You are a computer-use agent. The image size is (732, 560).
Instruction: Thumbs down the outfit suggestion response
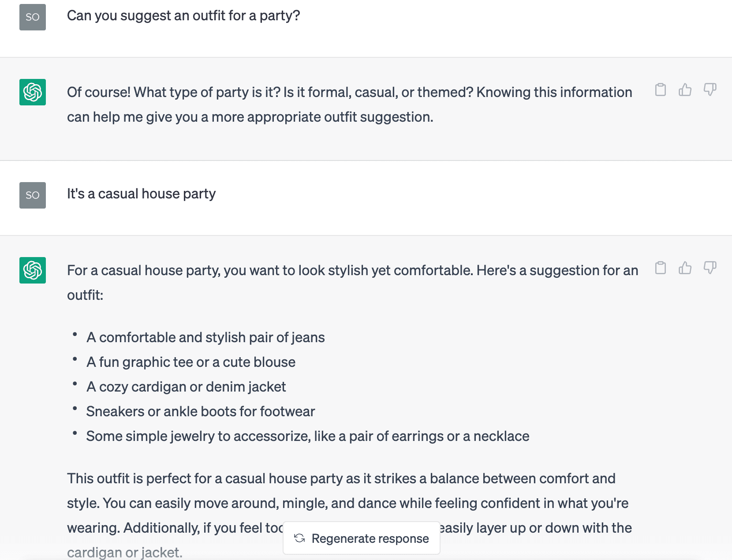(x=710, y=268)
